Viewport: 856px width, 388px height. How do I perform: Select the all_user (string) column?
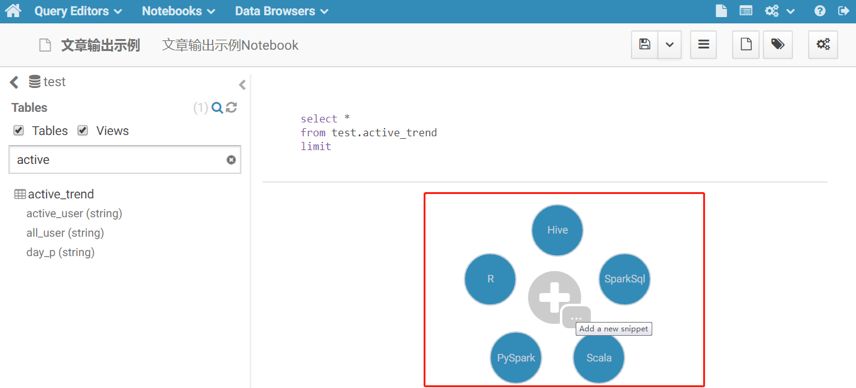pos(65,233)
